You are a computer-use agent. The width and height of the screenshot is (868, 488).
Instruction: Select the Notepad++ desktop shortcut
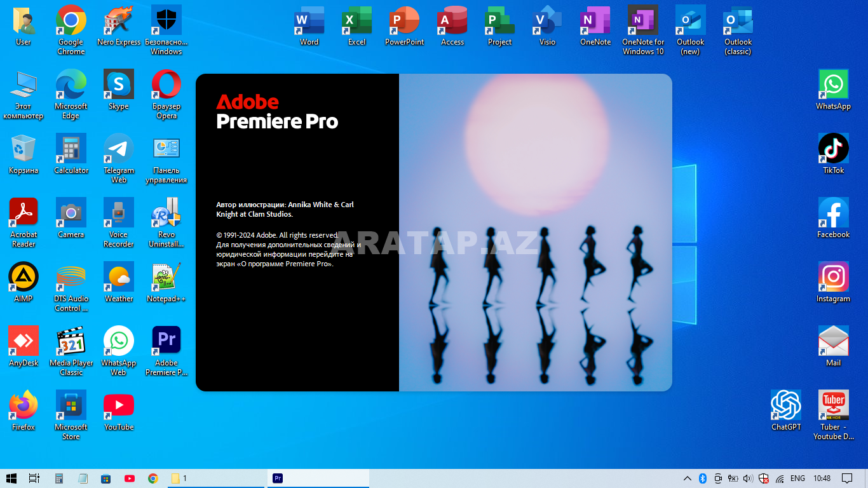166,282
